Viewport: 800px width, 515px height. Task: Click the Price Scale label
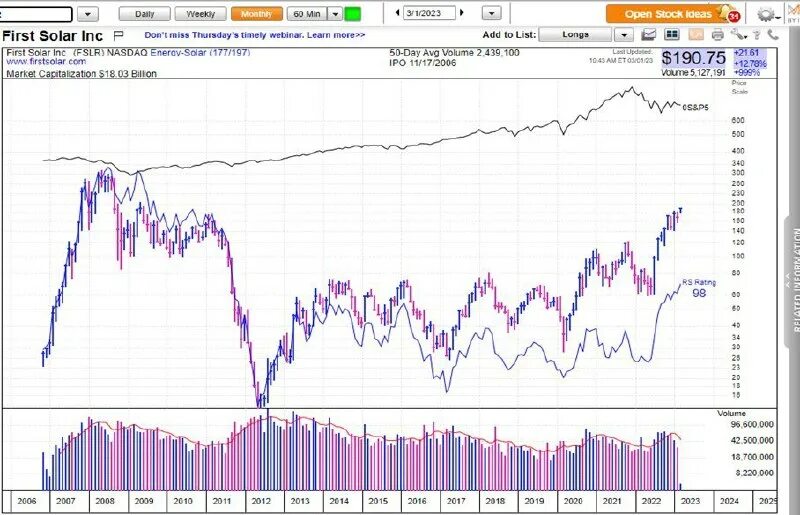point(739,87)
